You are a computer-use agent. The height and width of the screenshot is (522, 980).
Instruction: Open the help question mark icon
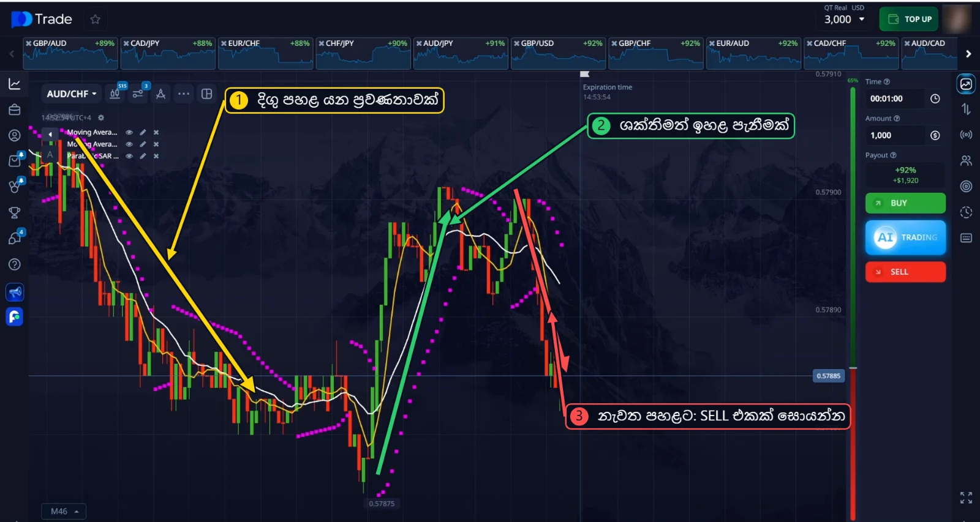pos(14,264)
